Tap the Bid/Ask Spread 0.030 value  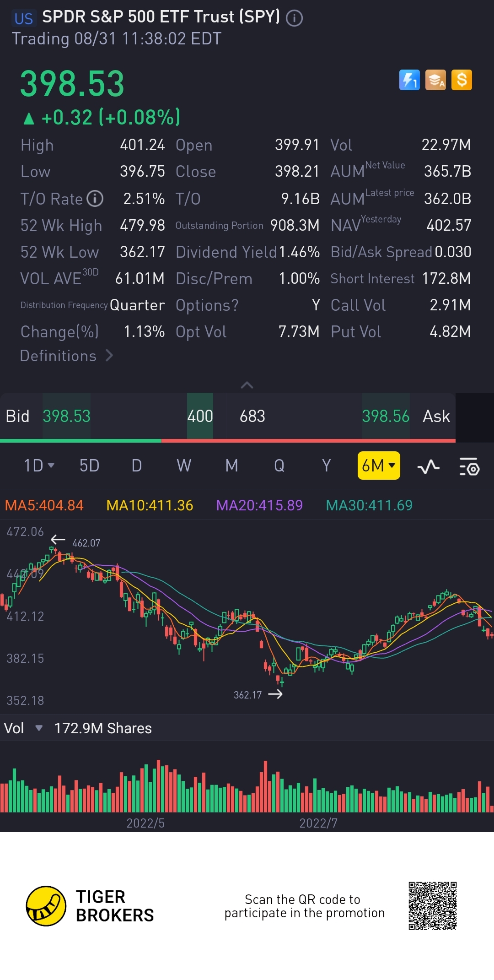(453, 252)
